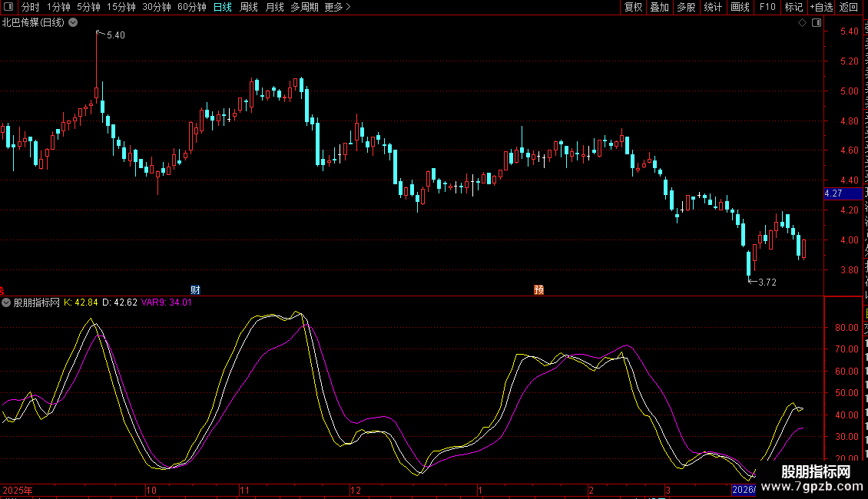
Task: Click the 4.27 current price marker
Action: pos(833,193)
